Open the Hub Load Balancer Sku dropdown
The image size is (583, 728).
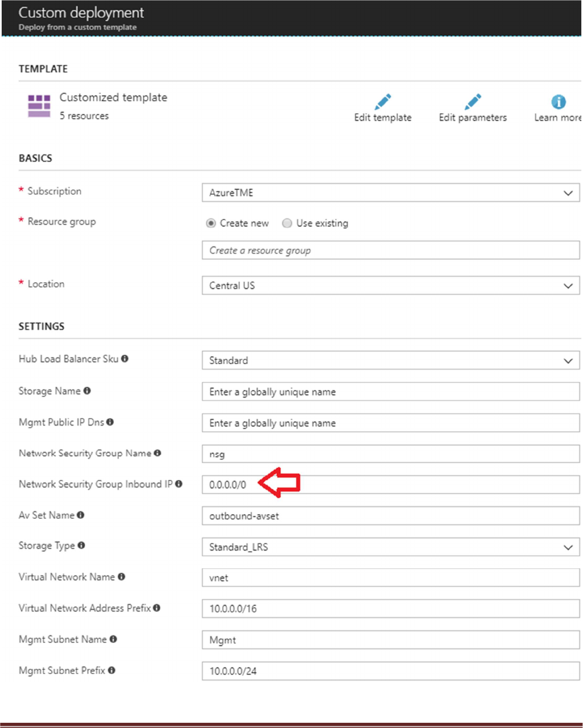390,360
